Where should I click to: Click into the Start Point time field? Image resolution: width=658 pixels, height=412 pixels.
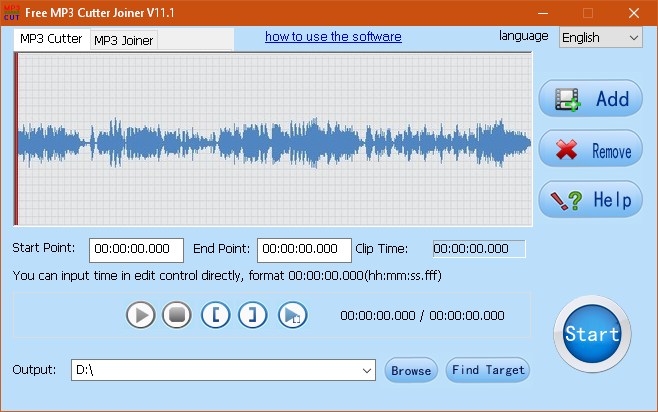[x=136, y=249]
